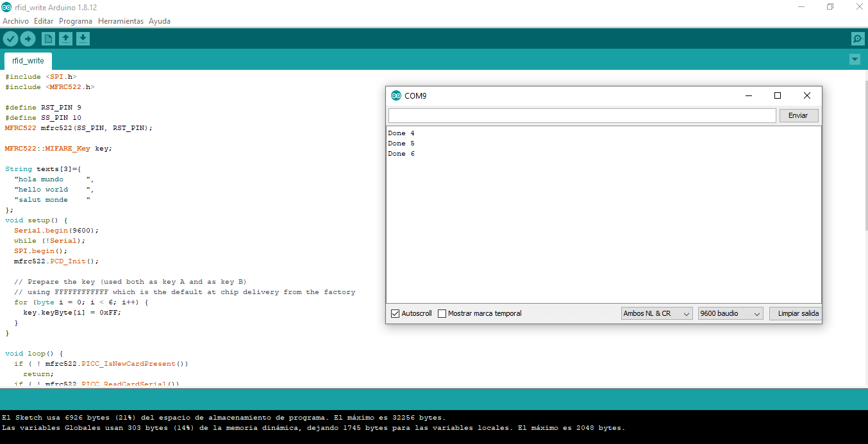Click the 'SPI.begin();' line
The height and width of the screenshot is (444, 868).
pos(40,251)
